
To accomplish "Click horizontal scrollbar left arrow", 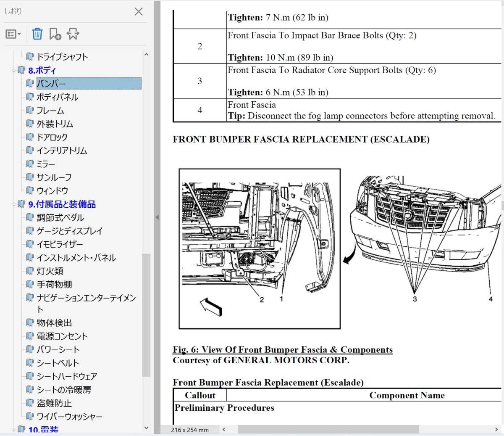I will pyautogui.click(x=224, y=430).
